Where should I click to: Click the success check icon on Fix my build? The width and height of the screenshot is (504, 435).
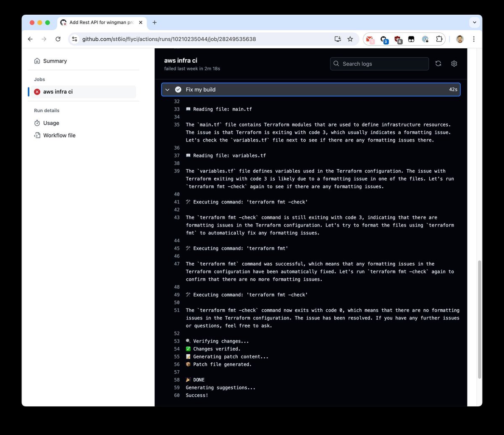178,90
